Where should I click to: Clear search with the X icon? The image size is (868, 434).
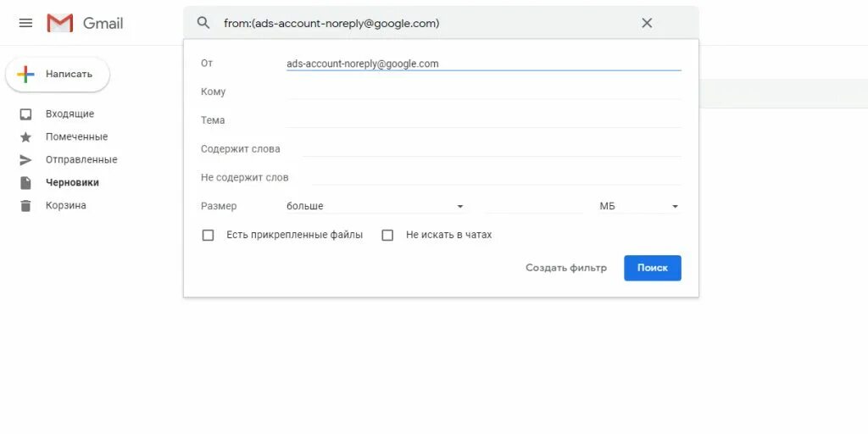(647, 23)
